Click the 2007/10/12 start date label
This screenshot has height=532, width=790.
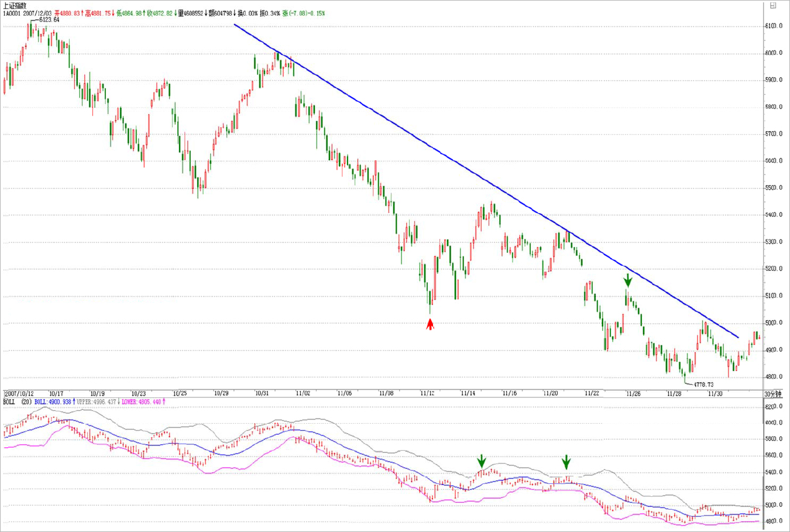[19, 394]
